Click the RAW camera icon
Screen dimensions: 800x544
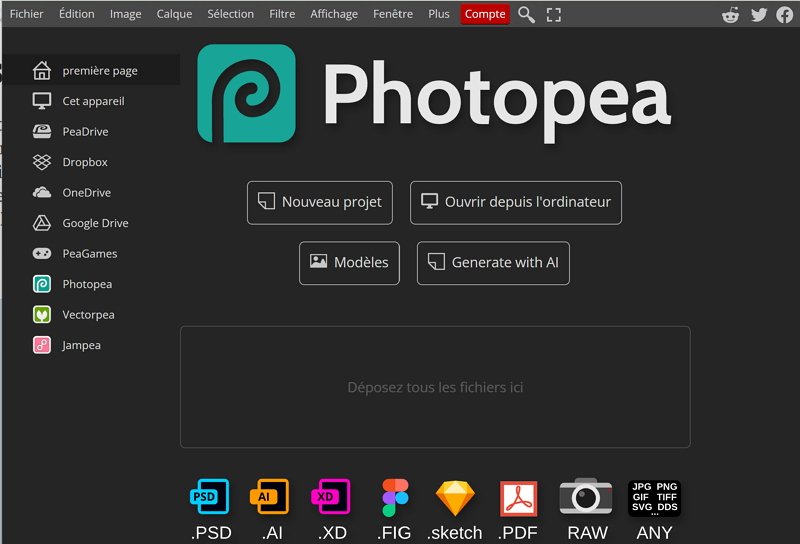coord(586,497)
